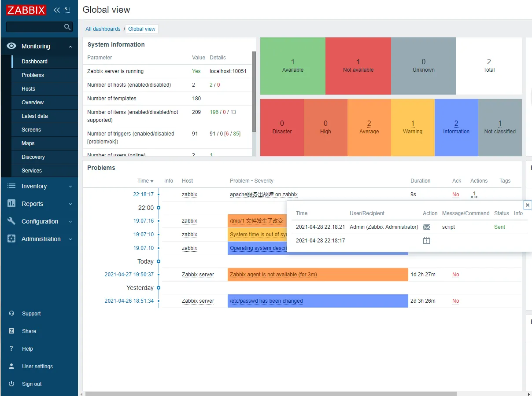Click the Configuration wrench icon

click(11, 221)
